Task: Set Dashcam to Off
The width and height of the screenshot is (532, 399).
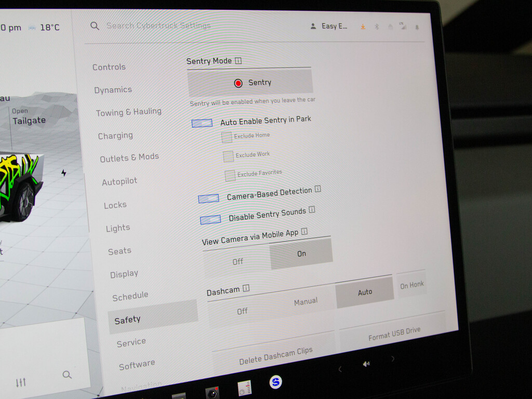Action: (x=242, y=311)
